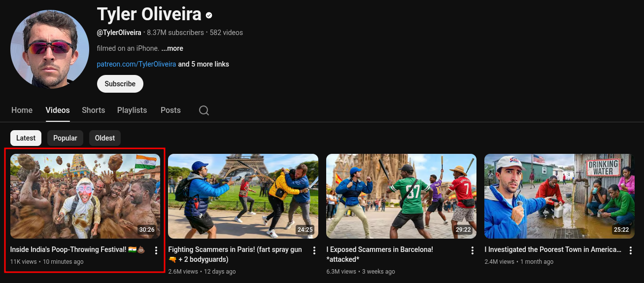Play the Fighting Scammers in Paris thumbnail

243,196
